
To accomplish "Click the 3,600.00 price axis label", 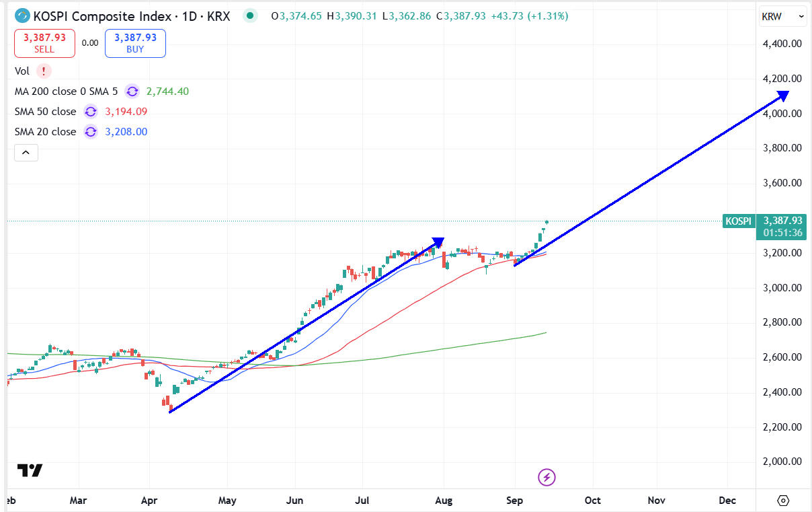I will click(x=782, y=183).
